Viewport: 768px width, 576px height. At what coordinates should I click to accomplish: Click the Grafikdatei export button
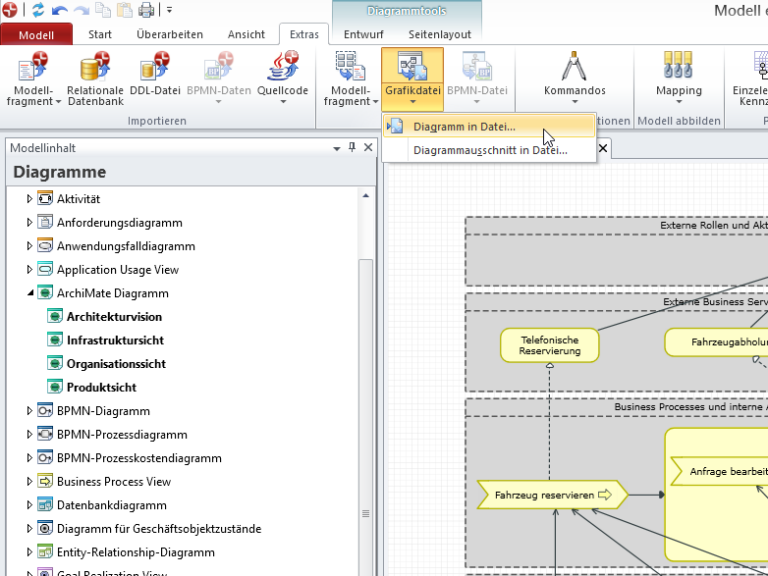pyautogui.click(x=412, y=78)
